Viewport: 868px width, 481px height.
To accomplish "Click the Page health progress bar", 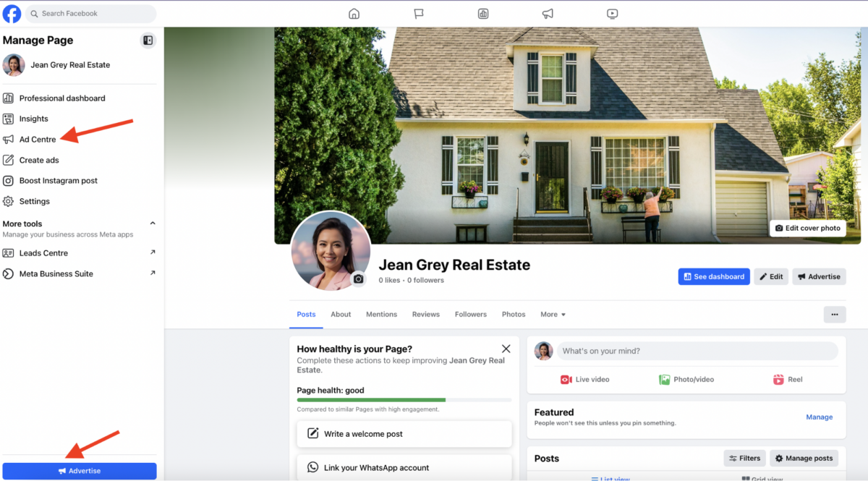I will (404, 400).
